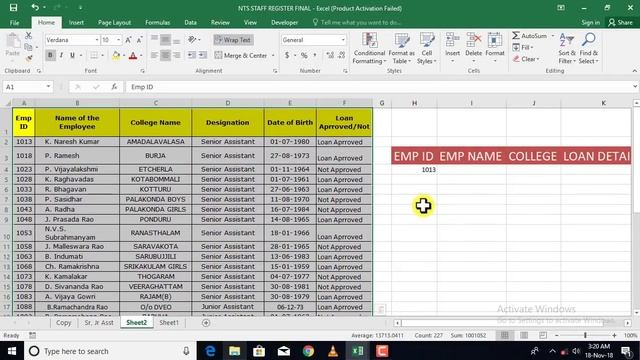Click the New Sheet plus button
The image size is (640, 360).
[206, 323]
